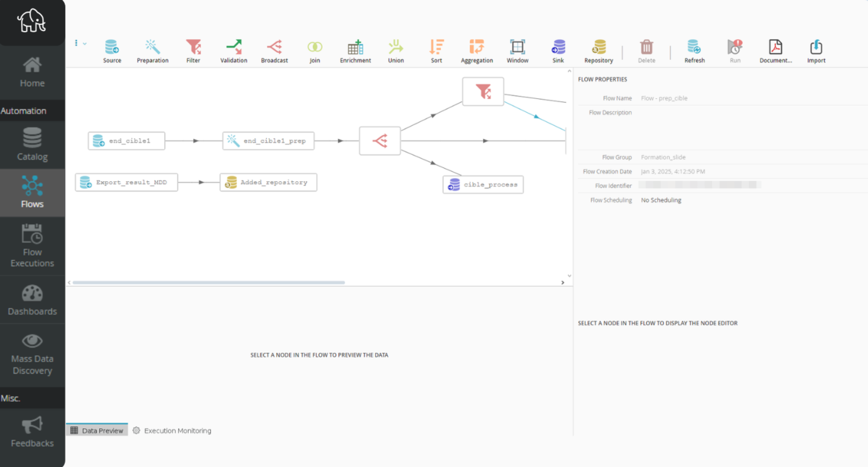The image size is (868, 467).
Task: Click the Filter toolbar icon
Action: tap(193, 51)
